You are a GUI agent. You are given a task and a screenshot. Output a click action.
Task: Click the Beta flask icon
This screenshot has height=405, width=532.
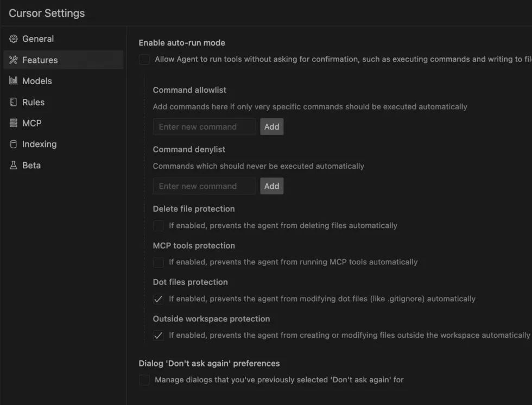tap(13, 165)
